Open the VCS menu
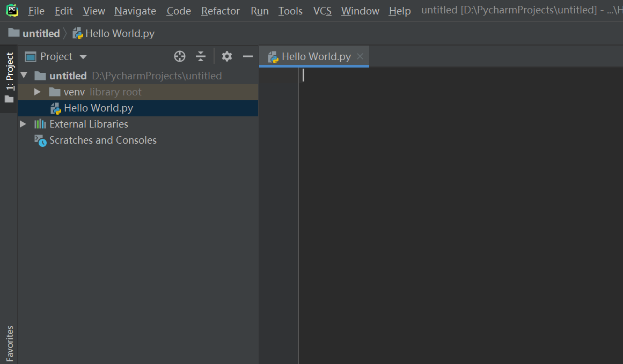623x364 pixels. pyautogui.click(x=322, y=10)
